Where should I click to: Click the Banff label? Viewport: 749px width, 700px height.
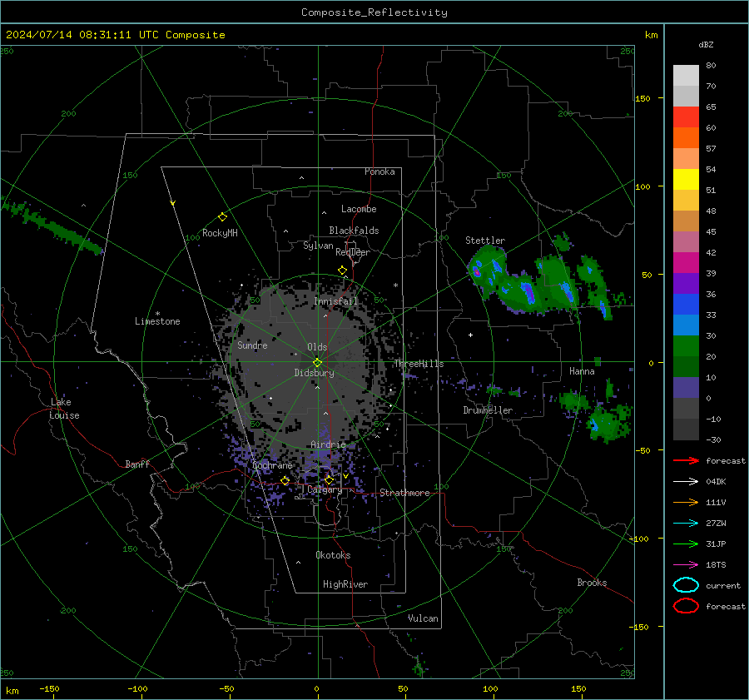point(137,464)
